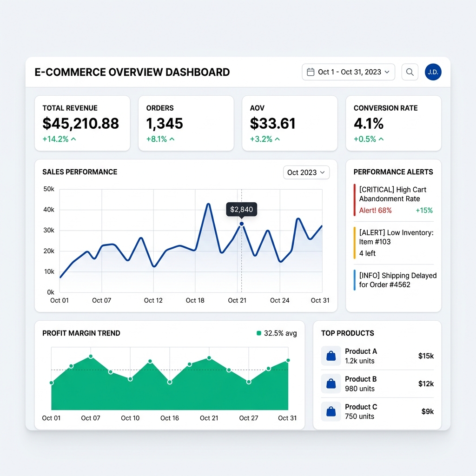Click the search magnifier icon
Screen dimensions: 476x476
point(410,72)
